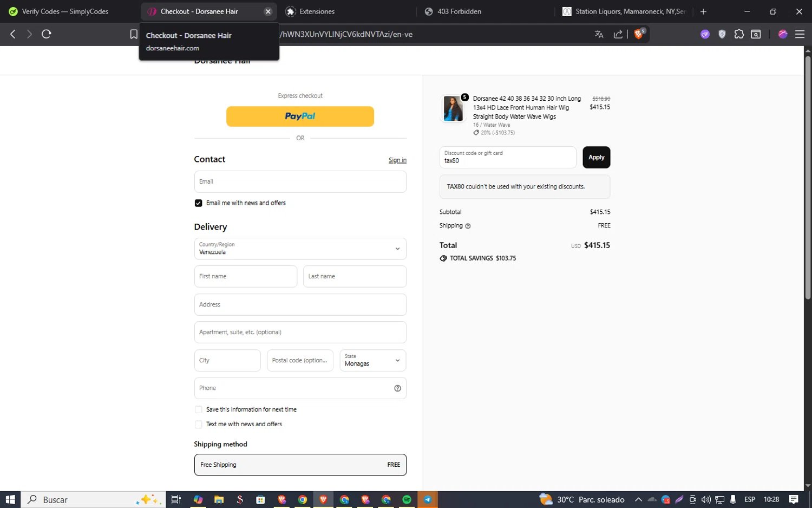812x508 pixels.
Task: Show hidden system tray icons chevron
Action: pyautogui.click(x=638, y=499)
